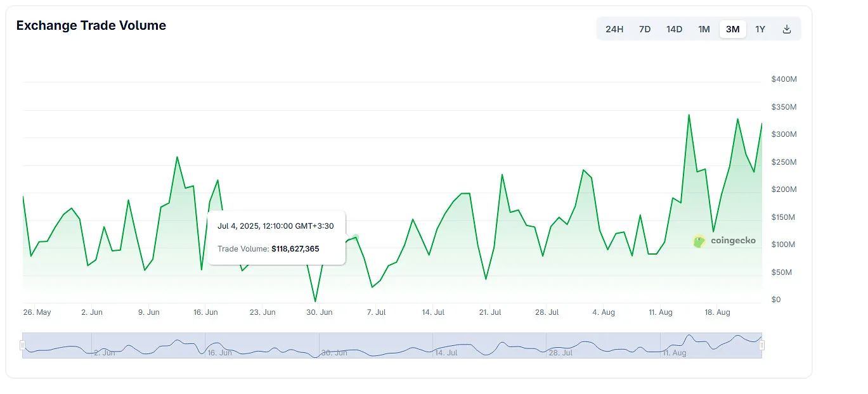Click the 14. Jul label in range navigator
868x394 pixels.
(446, 353)
